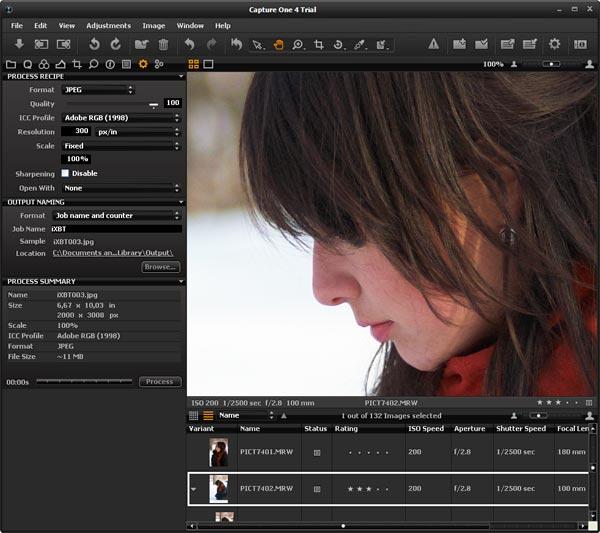Select the Rotation straighten tool
600x533 pixels.
[x=339, y=45]
